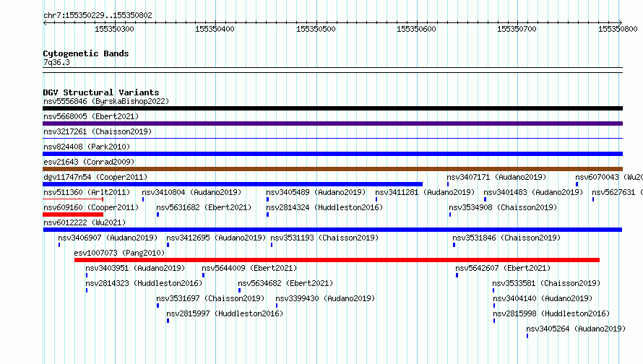Click the Cytogenetic Bands track title
The image size is (643, 364).
86,53
